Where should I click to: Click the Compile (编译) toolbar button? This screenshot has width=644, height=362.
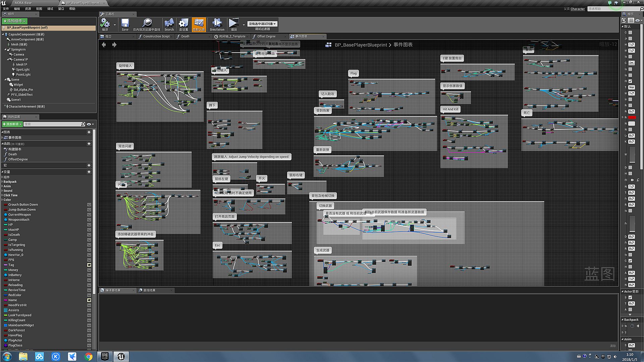[105, 24]
